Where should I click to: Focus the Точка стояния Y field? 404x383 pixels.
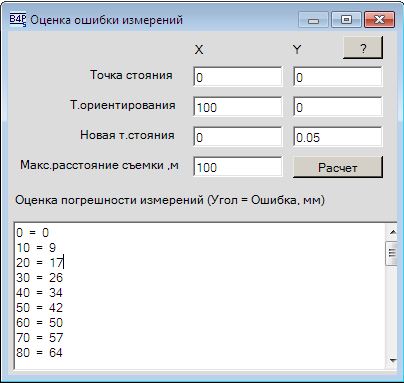337,77
